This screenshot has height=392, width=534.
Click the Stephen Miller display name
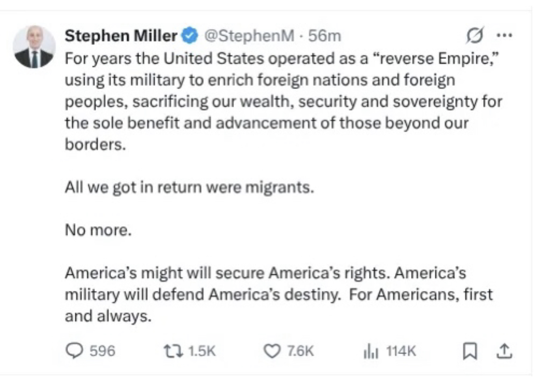click(121, 36)
